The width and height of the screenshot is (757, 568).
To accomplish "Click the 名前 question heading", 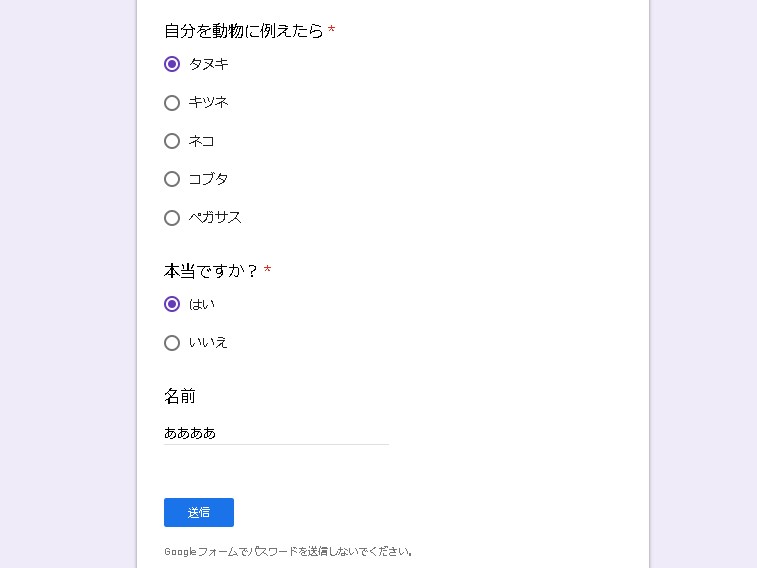I will click(x=180, y=396).
